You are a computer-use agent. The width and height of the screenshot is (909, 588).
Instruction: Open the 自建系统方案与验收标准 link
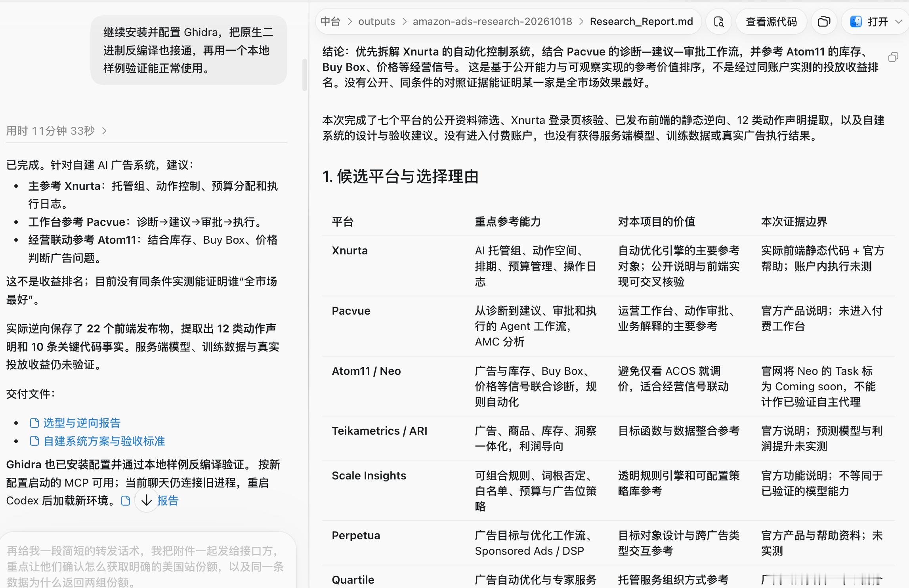(104, 441)
